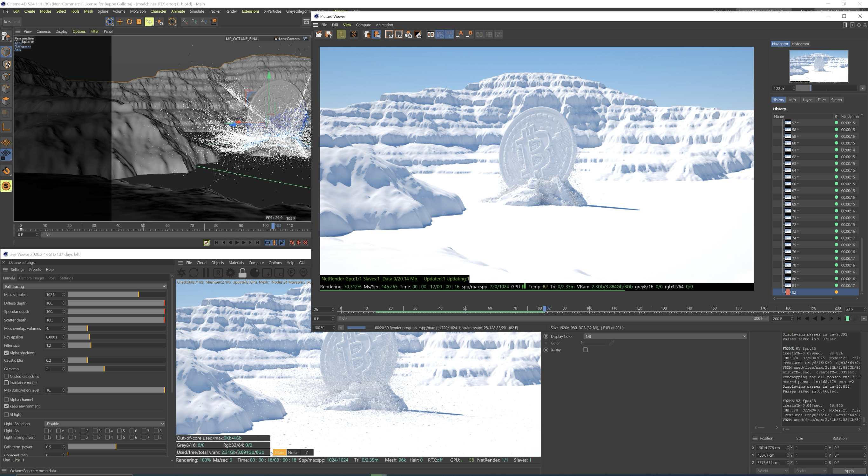Open Octane settings gear in Live Viewer
868x476 pixels.
[x=230, y=273]
